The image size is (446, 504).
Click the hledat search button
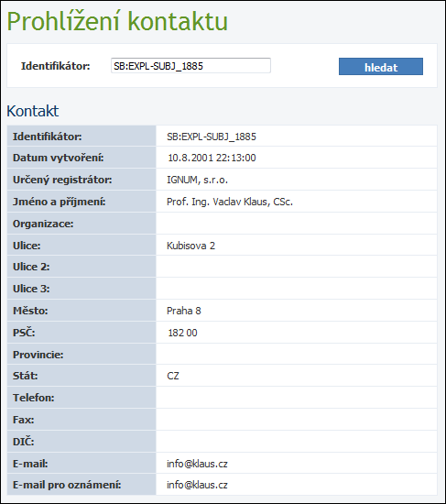pos(381,67)
